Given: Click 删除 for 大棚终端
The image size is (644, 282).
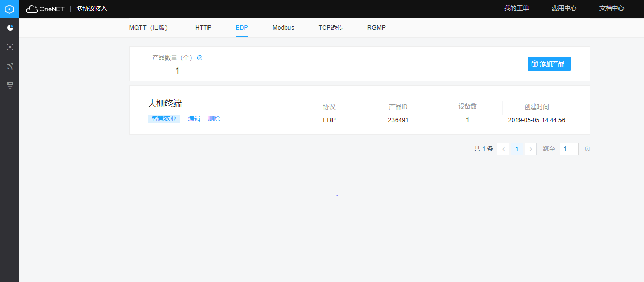Looking at the screenshot, I should point(214,119).
